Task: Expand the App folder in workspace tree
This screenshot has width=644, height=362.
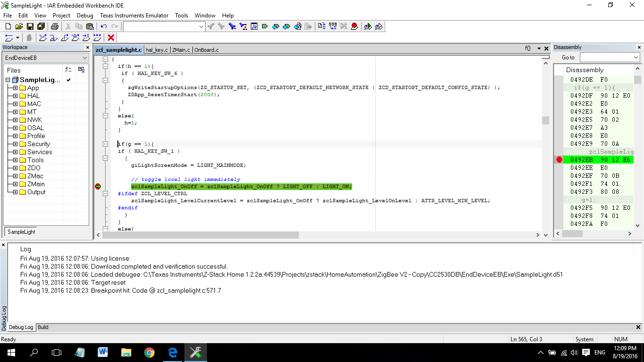Action: click(15, 88)
